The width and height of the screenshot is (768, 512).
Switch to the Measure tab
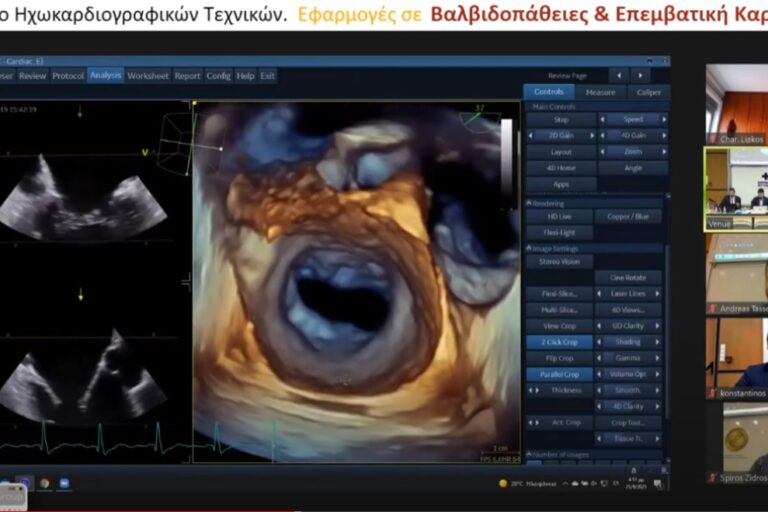pyautogui.click(x=600, y=92)
